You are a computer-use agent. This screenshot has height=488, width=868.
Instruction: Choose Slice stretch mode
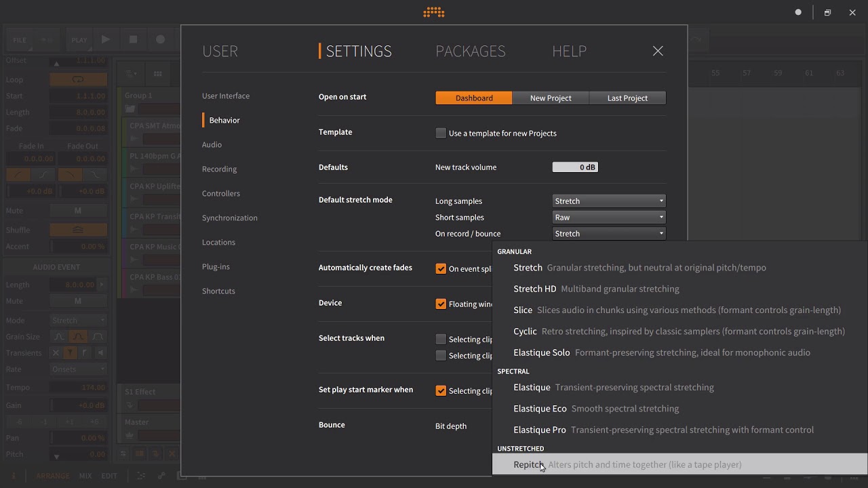coord(679,310)
